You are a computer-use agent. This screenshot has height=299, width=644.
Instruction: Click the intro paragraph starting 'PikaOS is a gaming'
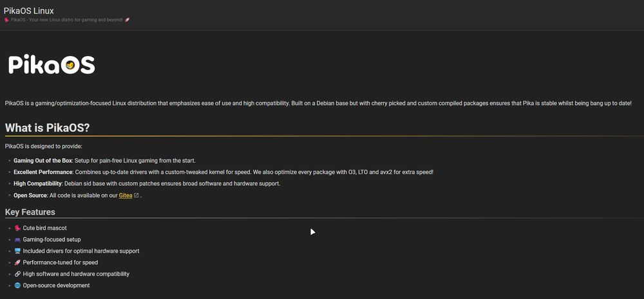[318, 103]
